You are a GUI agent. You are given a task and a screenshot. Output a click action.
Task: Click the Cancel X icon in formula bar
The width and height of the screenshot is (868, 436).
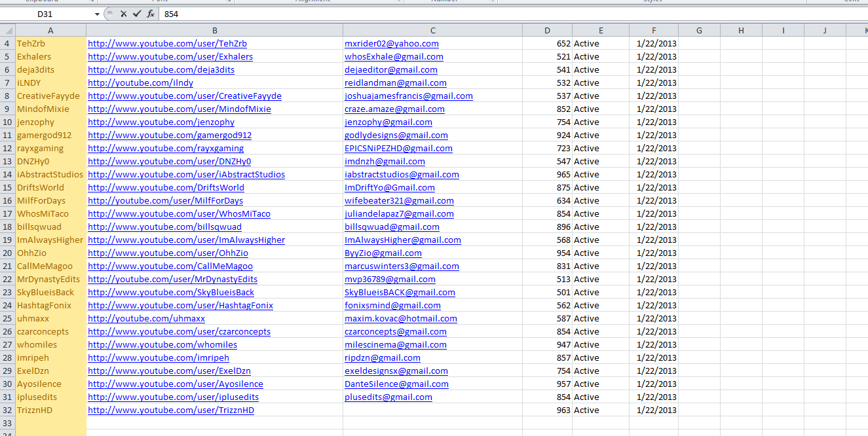[123, 14]
